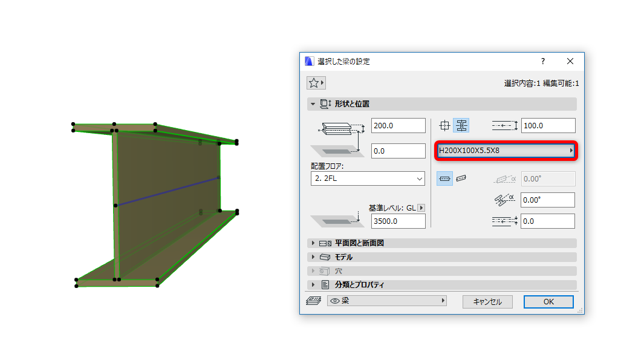Click the floor offset field 0.0
Image resolution: width=644 pixels, height=363 pixels.
click(398, 151)
